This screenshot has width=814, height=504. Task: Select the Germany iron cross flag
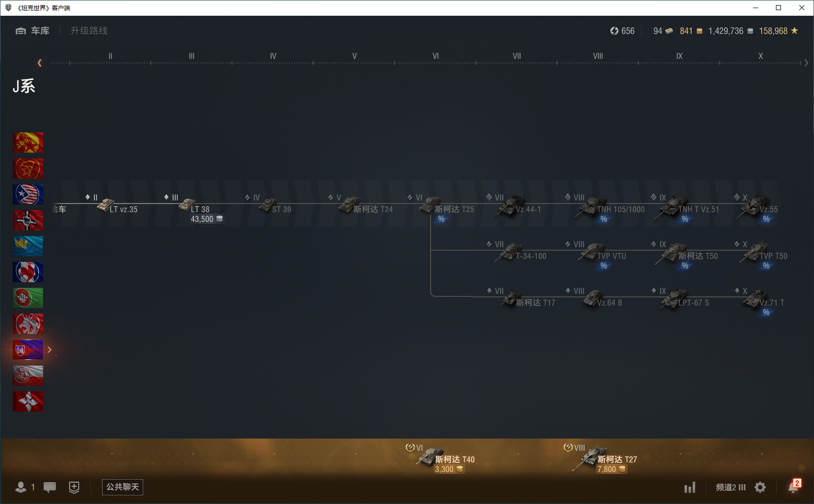click(x=28, y=220)
